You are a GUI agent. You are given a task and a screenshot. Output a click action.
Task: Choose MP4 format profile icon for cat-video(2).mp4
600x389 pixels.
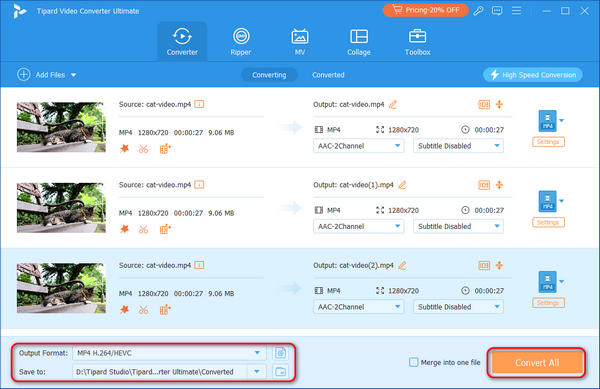point(548,282)
